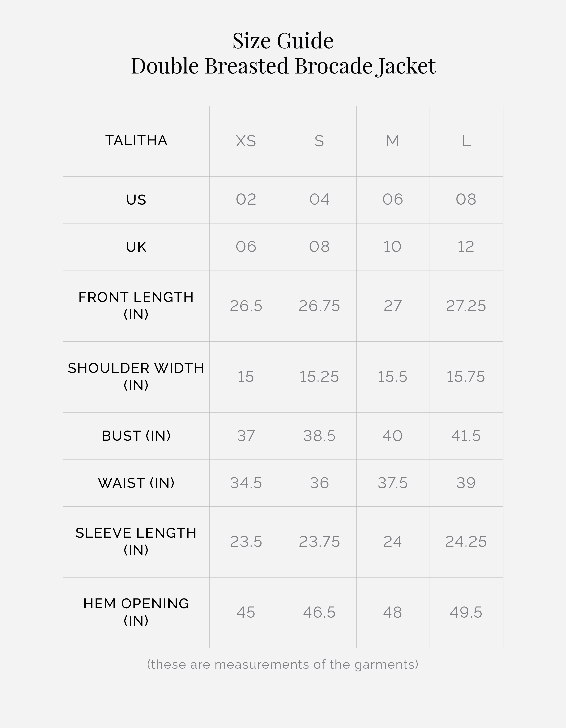Screen dimensions: 566x728
Task: Select the 41.5 bust measurement
Action: (x=466, y=436)
